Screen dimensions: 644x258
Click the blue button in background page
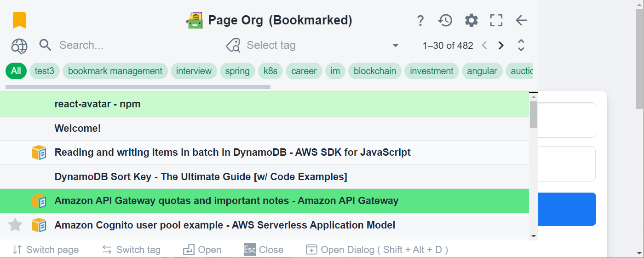point(567,209)
